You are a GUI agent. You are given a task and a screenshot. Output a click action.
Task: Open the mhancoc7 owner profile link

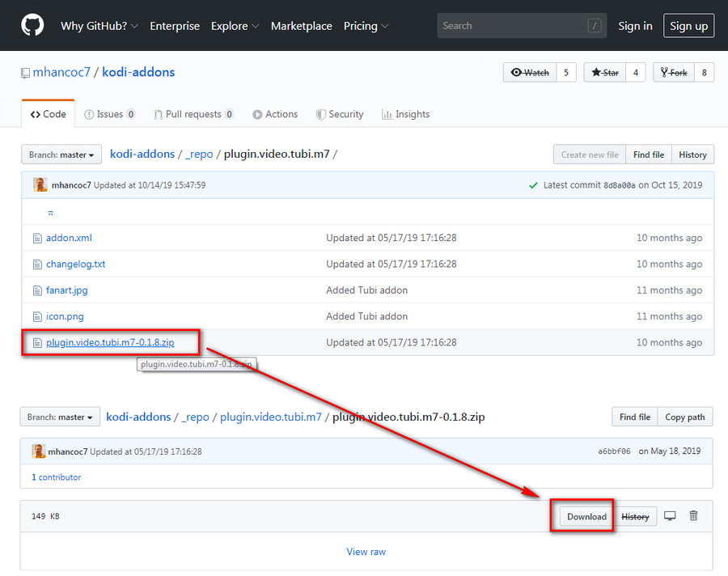click(61, 72)
